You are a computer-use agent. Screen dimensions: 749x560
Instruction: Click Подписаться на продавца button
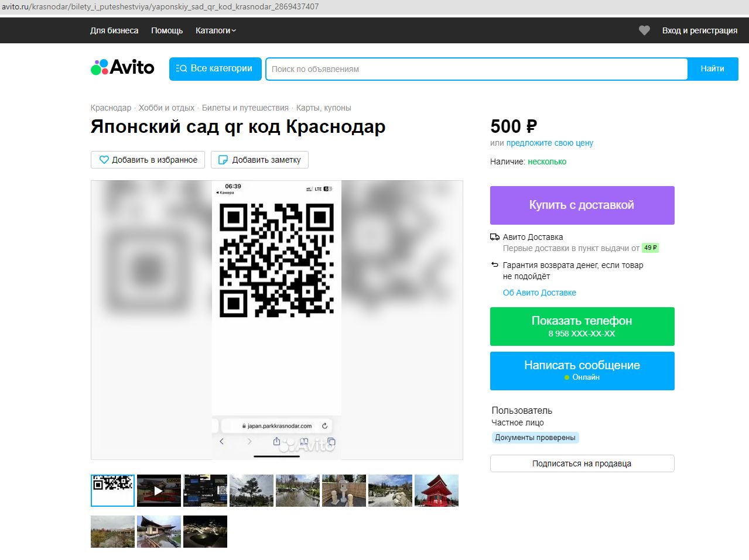click(582, 463)
